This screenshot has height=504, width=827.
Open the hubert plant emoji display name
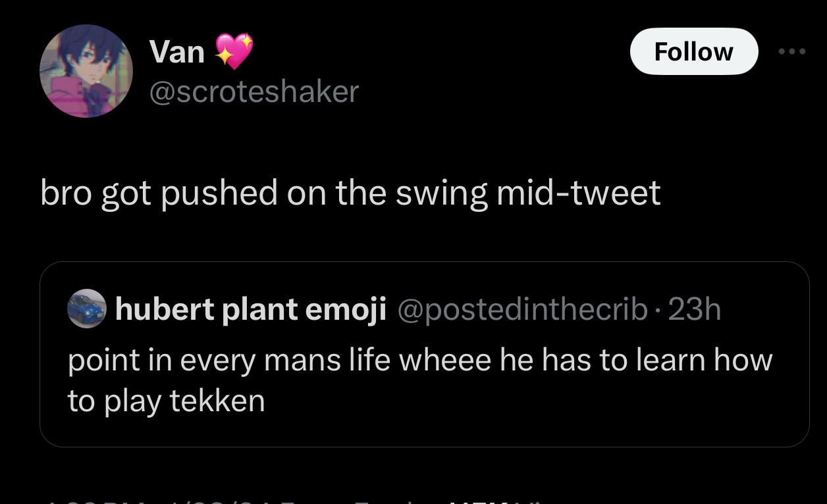pos(250,309)
